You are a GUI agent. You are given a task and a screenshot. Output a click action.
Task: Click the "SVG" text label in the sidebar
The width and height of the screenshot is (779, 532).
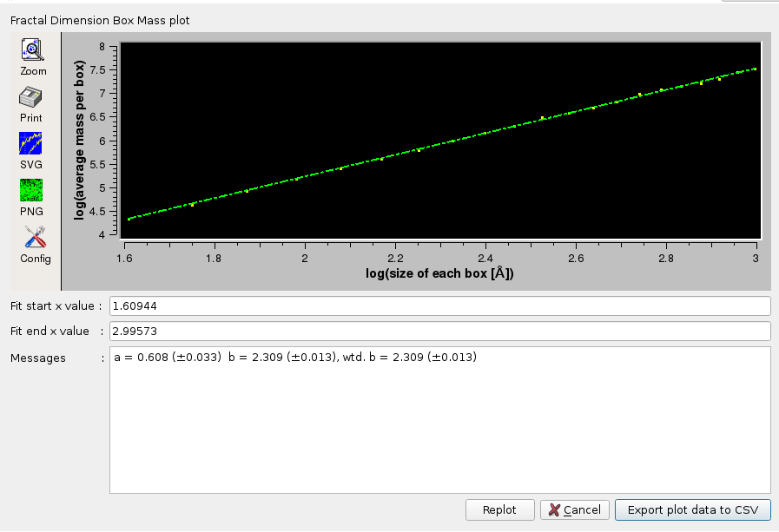[x=31, y=165]
